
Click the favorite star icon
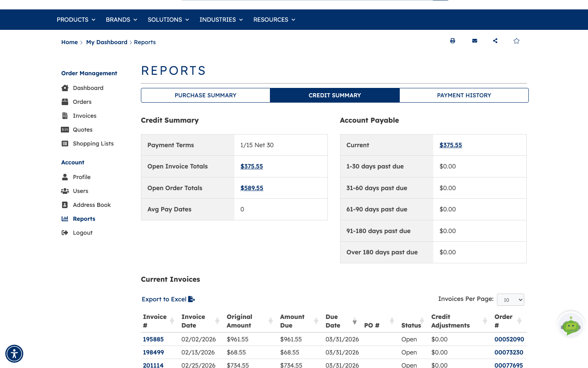(x=517, y=41)
